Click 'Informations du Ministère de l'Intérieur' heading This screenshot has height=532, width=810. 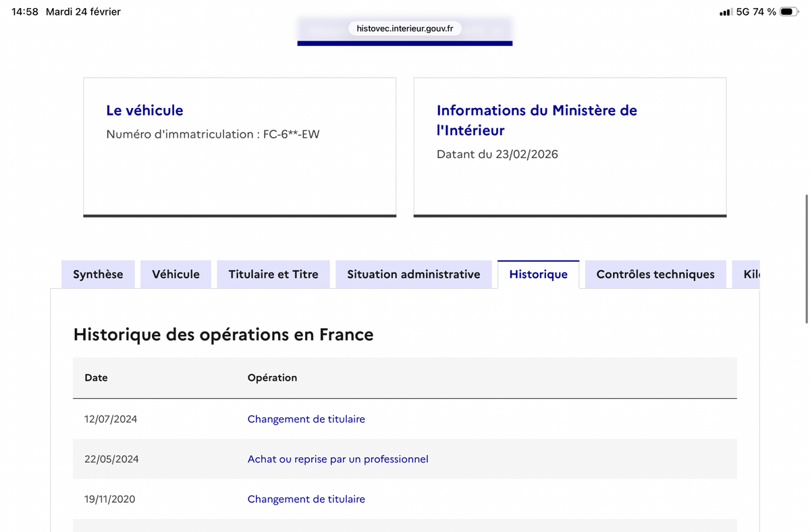(537, 120)
